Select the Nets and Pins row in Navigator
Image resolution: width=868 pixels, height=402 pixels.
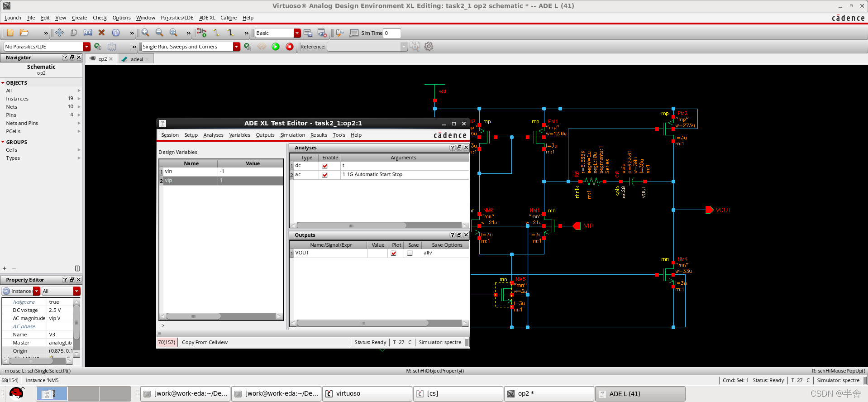pyautogui.click(x=22, y=123)
